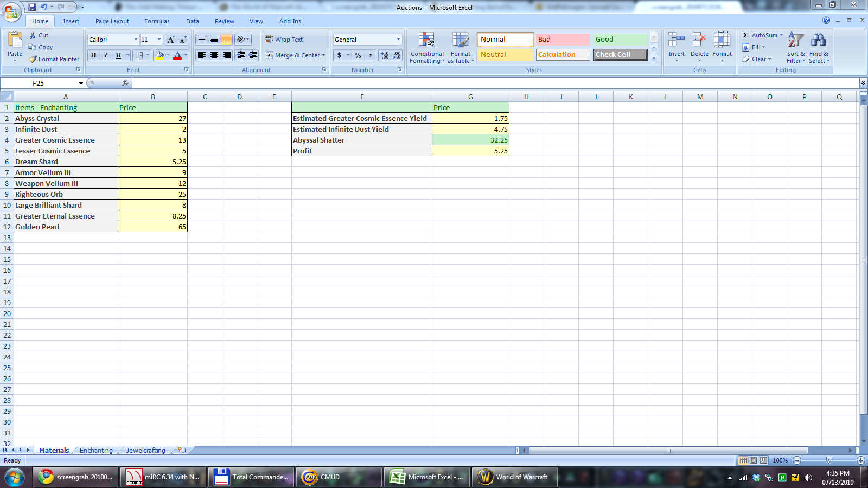This screenshot has height=488, width=868.
Task: Click the Paste clipboard icon
Action: 15,41
